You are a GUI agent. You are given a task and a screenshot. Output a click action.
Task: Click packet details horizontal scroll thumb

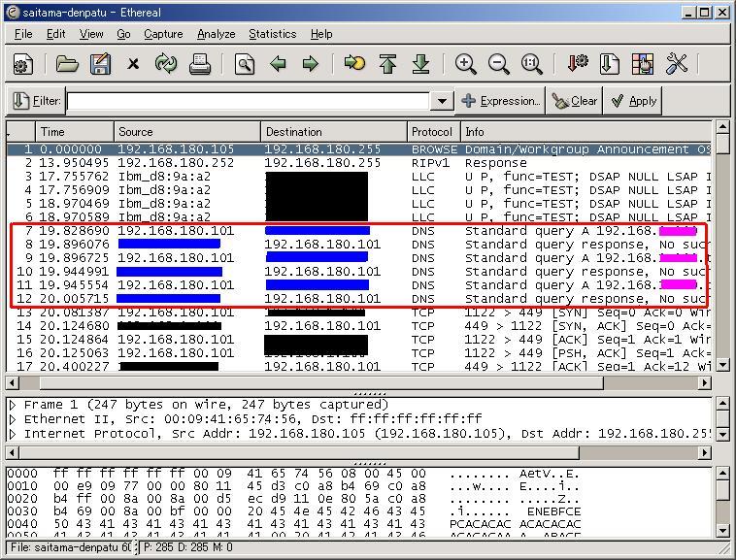tap(299, 452)
